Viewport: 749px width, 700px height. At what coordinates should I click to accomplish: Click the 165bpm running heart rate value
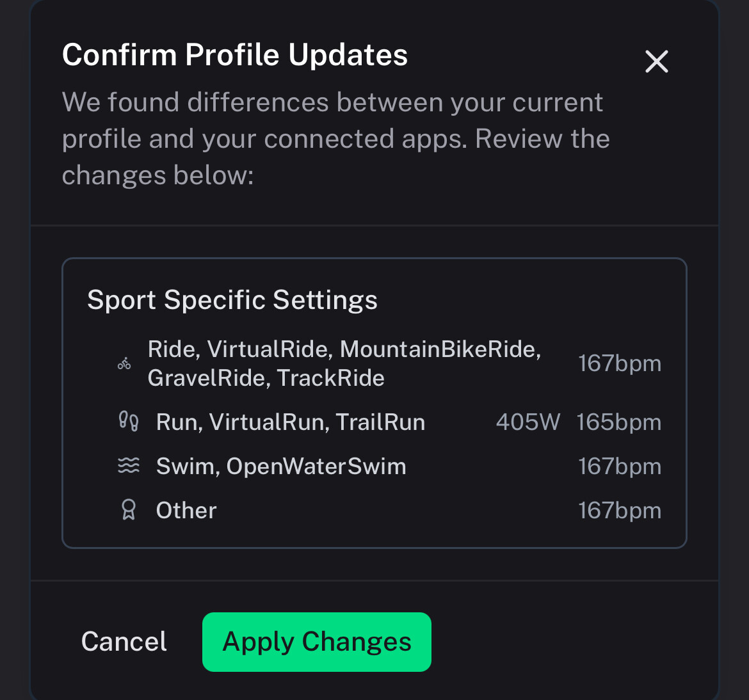(x=619, y=422)
